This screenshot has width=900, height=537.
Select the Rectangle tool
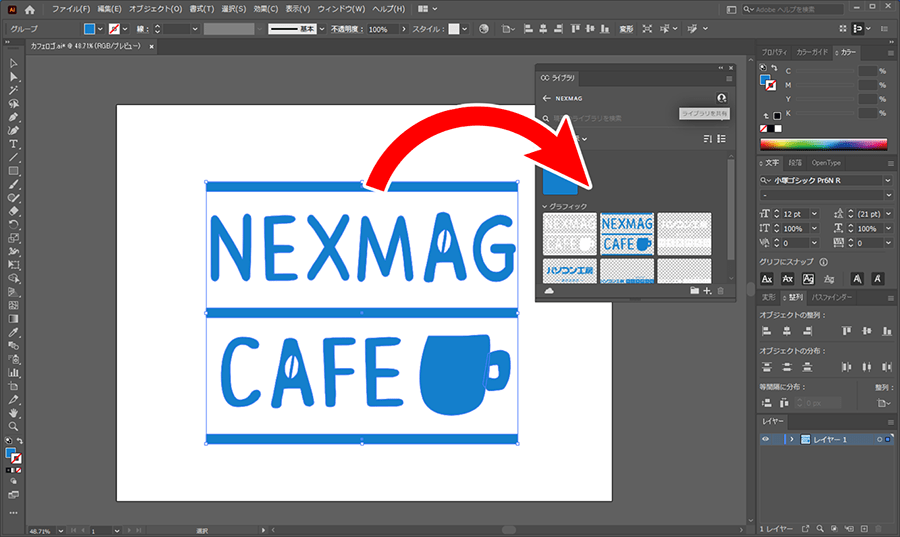[14, 171]
